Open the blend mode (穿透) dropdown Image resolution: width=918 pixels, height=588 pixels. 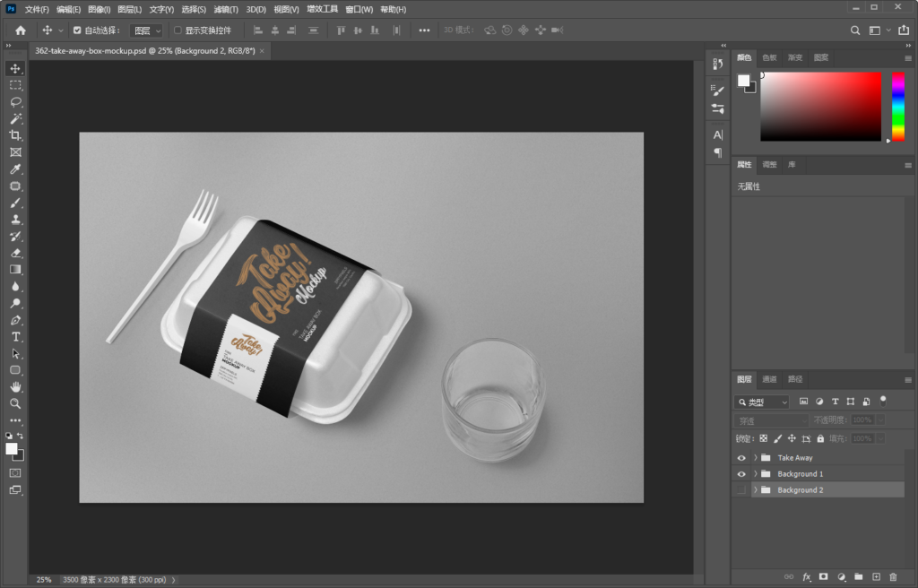772,420
